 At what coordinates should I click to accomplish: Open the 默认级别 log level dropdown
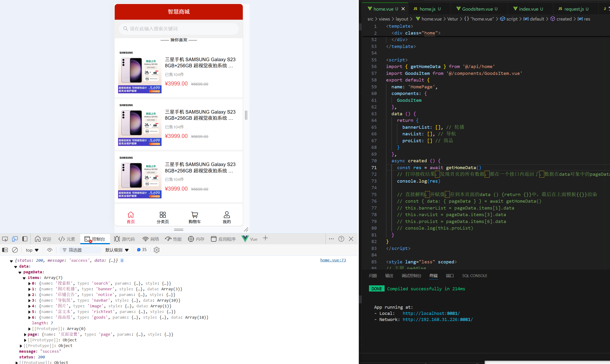[117, 250]
